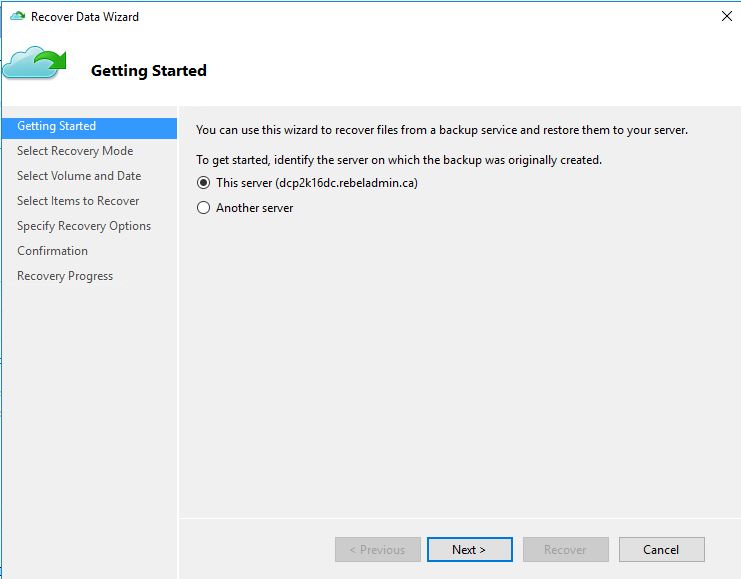This screenshot has height=579, width=741.
Task: Select the This server radio button
Action: (x=203, y=183)
